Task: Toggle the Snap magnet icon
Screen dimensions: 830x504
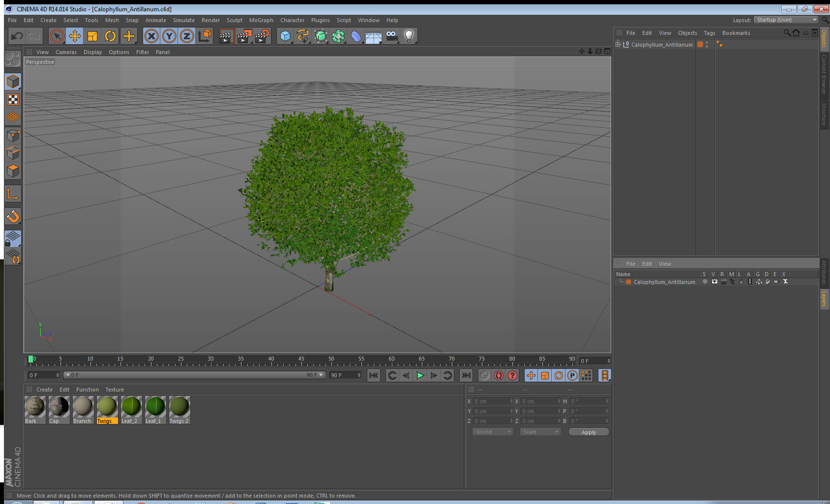Action: coord(13,216)
